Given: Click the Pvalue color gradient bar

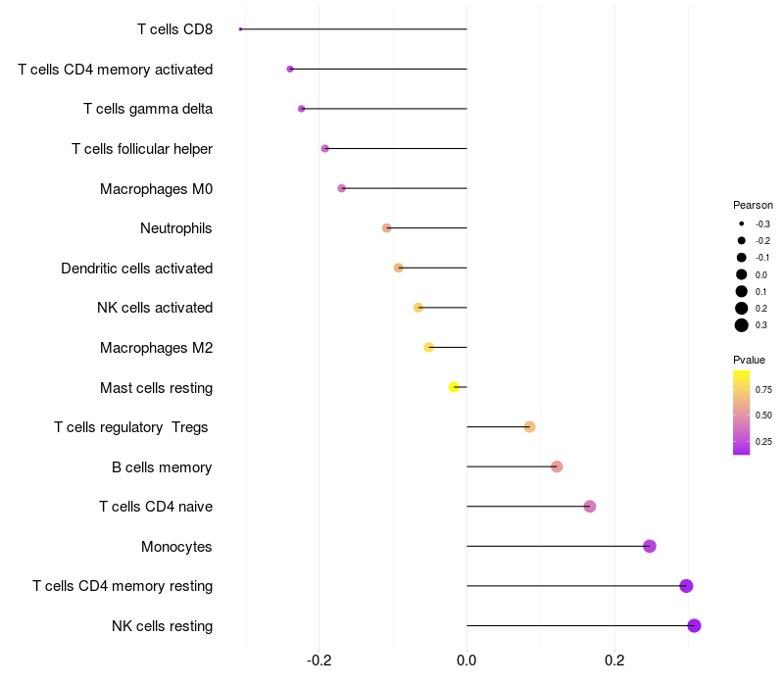Looking at the screenshot, I should click(x=741, y=413).
